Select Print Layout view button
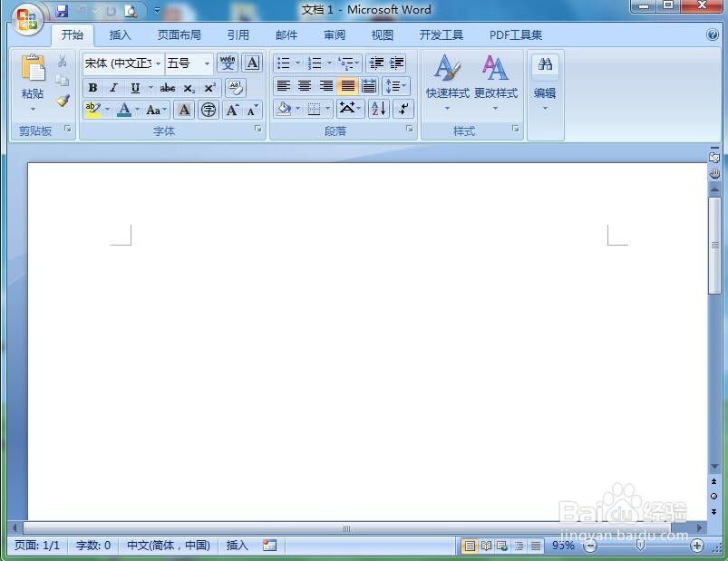This screenshot has width=728, height=561. 470,546
